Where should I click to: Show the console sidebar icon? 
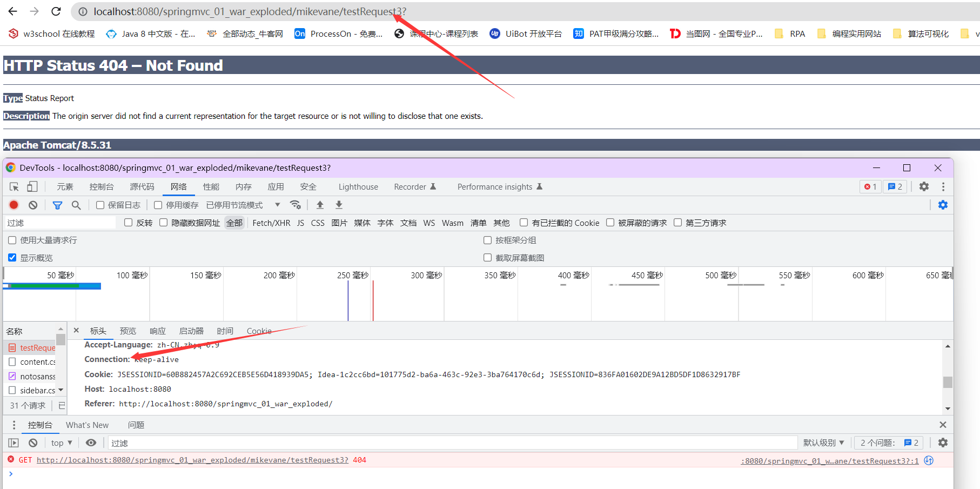pos(14,443)
